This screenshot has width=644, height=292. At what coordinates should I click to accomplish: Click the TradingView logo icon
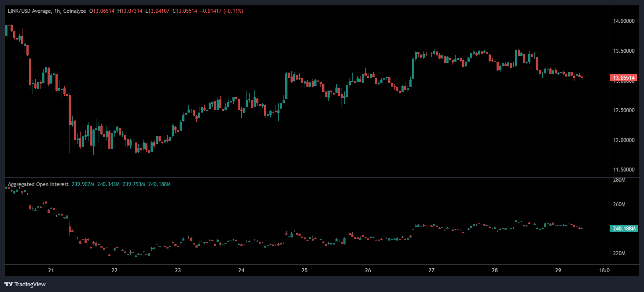[8, 284]
